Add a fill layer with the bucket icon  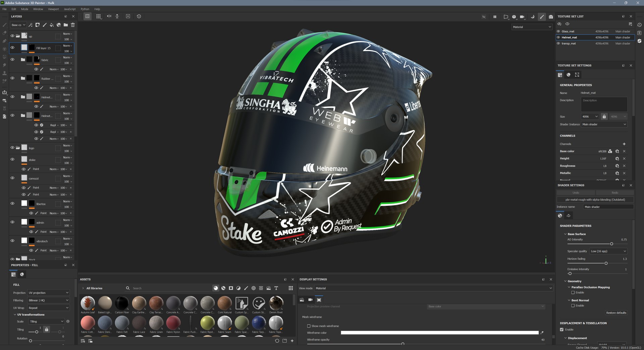tap(52, 25)
